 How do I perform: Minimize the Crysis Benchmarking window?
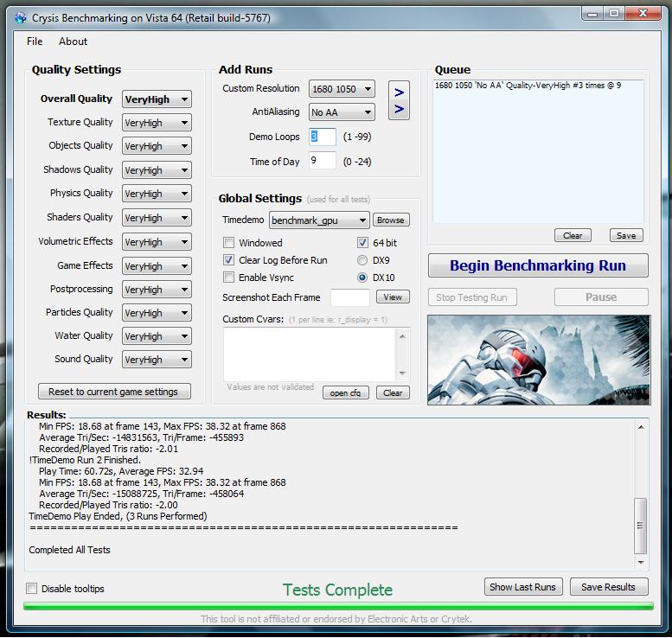[x=592, y=14]
